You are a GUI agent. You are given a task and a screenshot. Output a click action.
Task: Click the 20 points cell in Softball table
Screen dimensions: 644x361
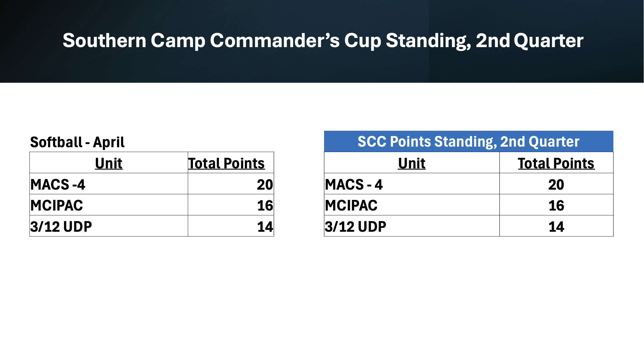click(x=231, y=184)
